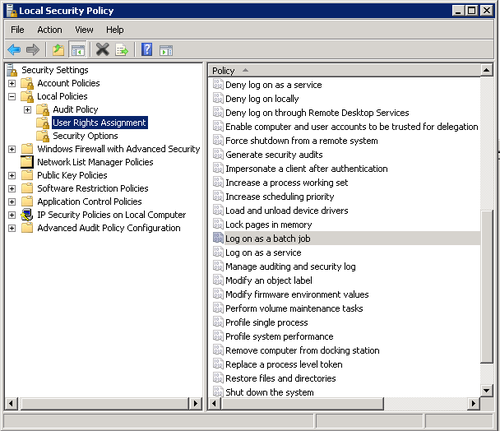Screen dimensions: 500x431
Task: Open the File menu
Action: 17,30
